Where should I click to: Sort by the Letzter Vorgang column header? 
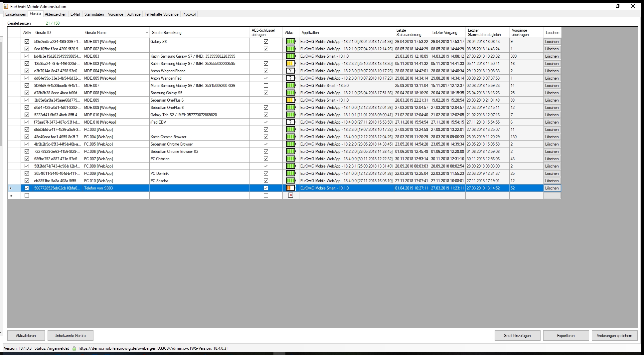pos(445,33)
